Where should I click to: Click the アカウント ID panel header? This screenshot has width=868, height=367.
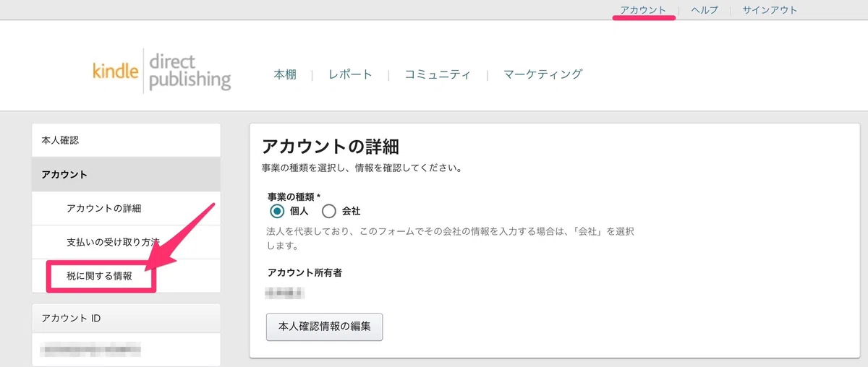[126, 318]
